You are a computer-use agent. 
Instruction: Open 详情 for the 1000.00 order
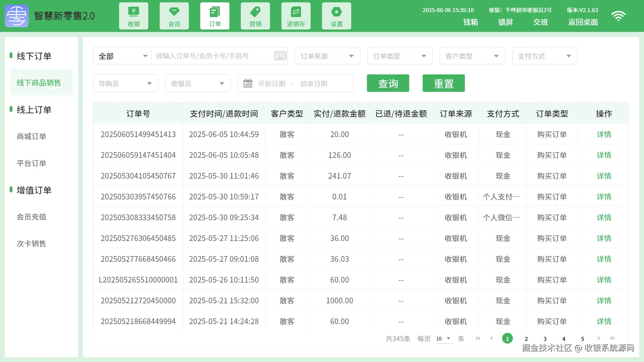pos(604,301)
